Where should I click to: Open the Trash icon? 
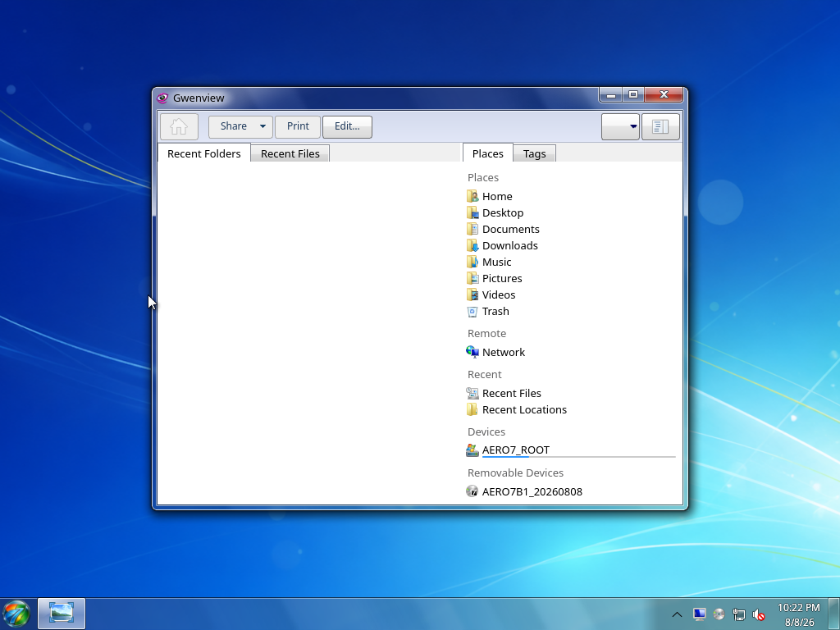click(x=472, y=311)
